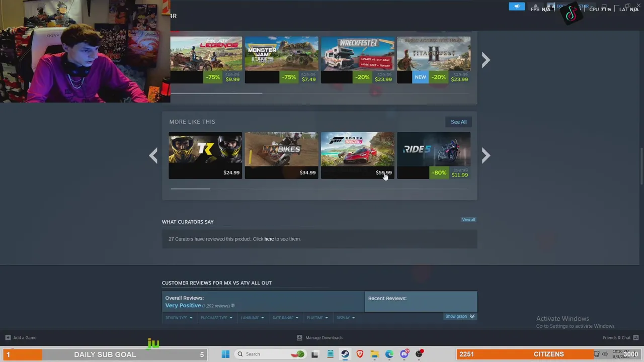Select the Recent Reviews panel
Screen dimensions: 644x362
tap(421, 301)
